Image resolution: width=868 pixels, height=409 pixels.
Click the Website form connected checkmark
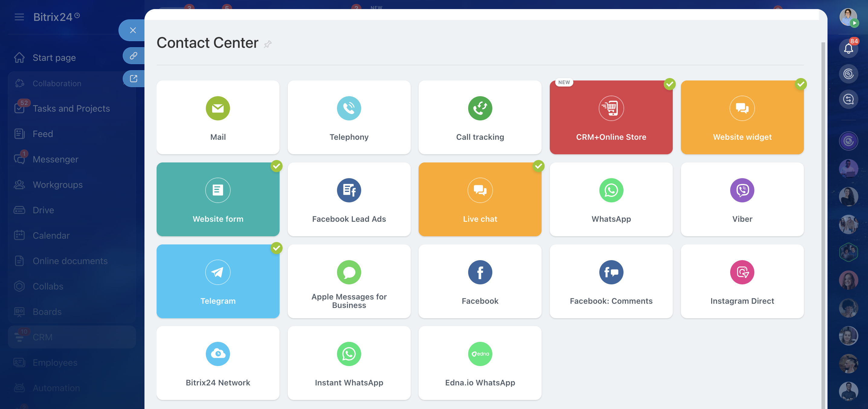pyautogui.click(x=276, y=166)
